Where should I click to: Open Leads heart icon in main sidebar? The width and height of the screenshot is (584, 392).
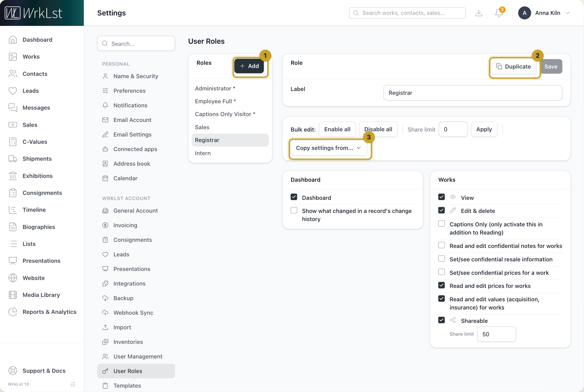[x=13, y=91]
